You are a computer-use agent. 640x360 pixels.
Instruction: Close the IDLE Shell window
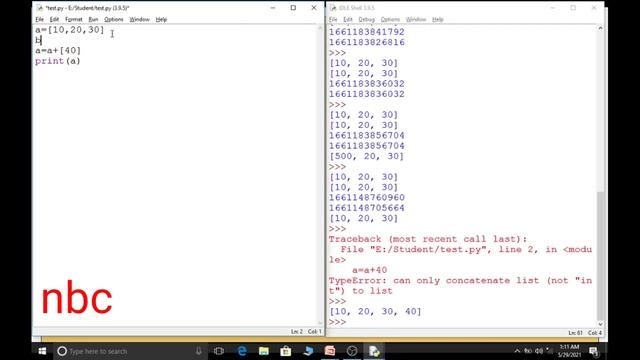(594, 8)
